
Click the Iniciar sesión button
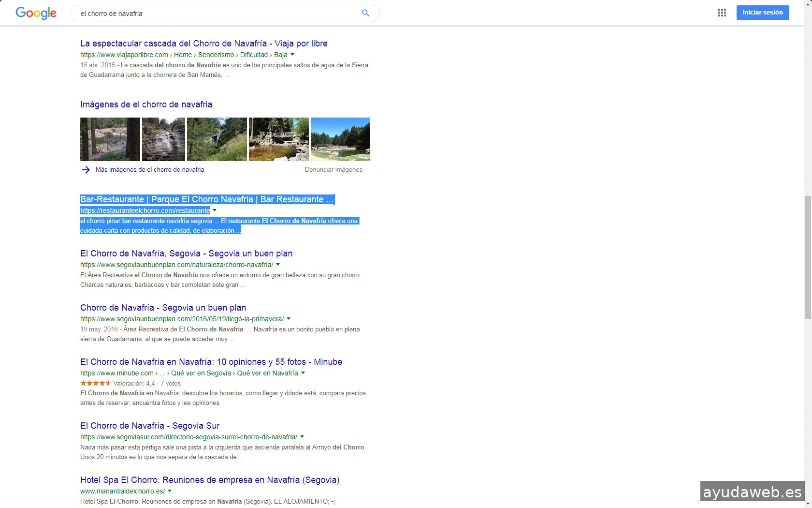pyautogui.click(x=762, y=13)
